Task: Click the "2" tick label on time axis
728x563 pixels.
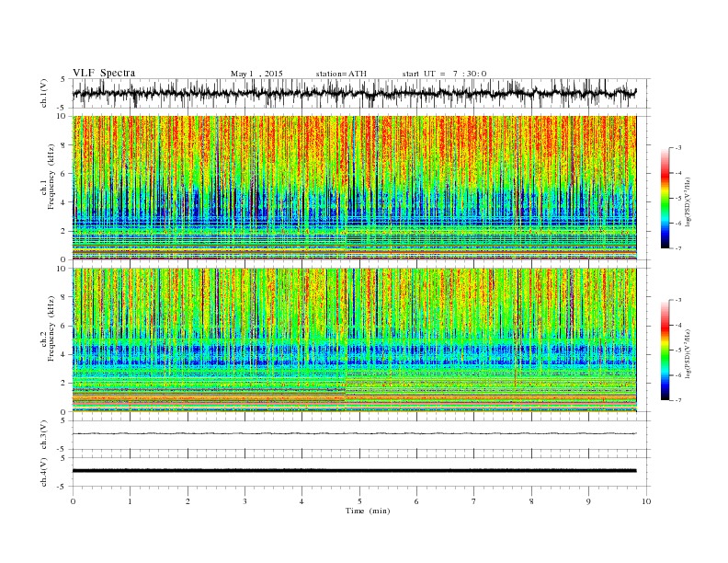Action: pos(188,501)
